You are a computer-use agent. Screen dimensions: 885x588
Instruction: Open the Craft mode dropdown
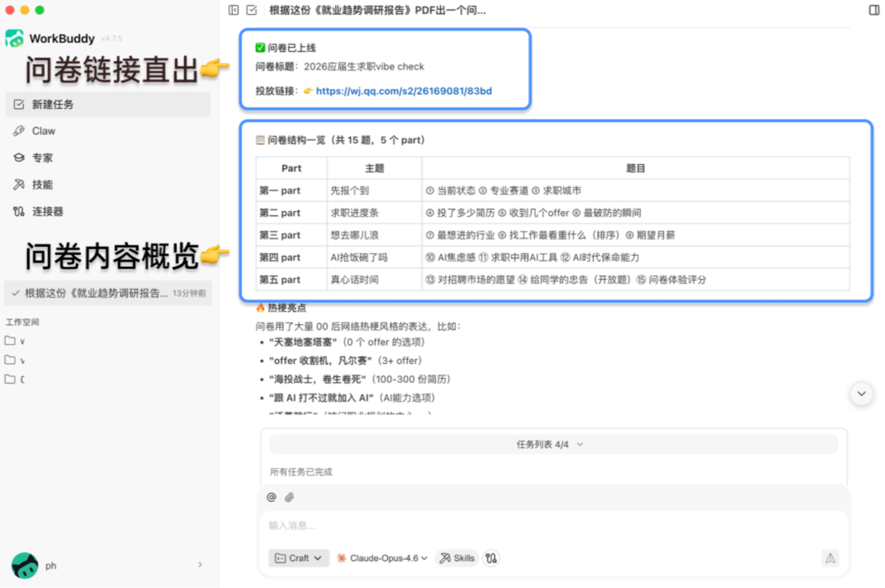pos(299,558)
